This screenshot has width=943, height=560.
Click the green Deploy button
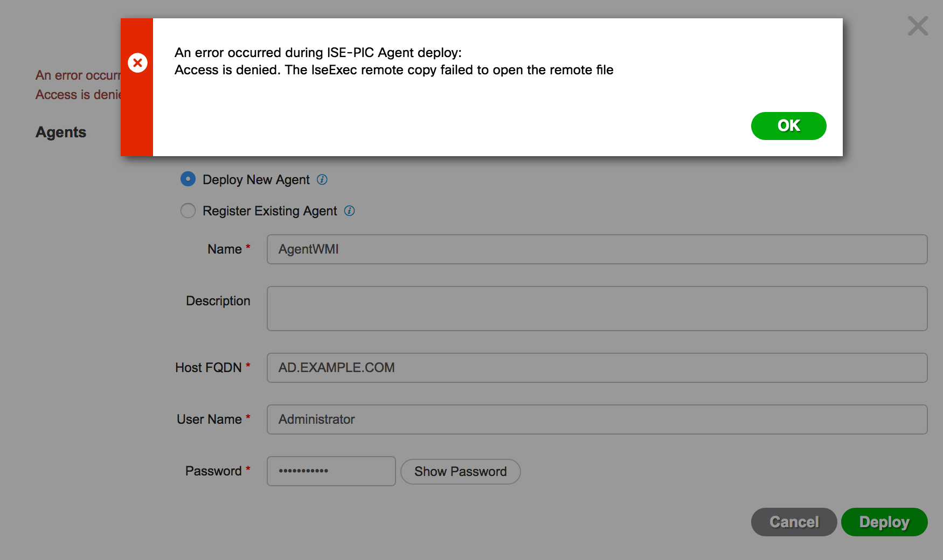tap(884, 522)
